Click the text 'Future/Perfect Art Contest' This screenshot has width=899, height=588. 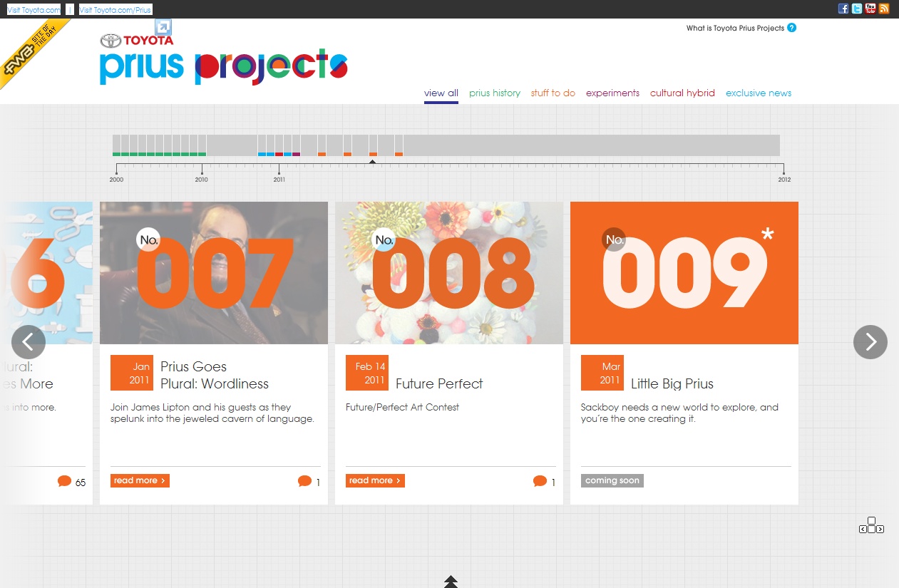[402, 408]
